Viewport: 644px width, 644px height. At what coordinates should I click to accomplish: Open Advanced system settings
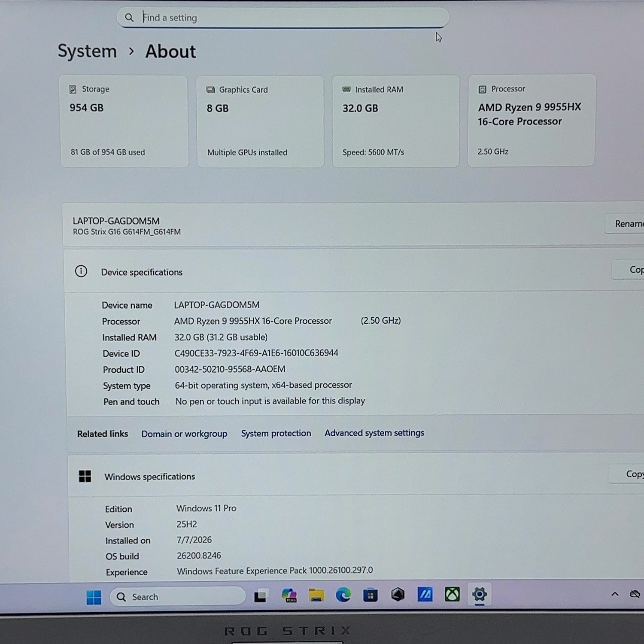tap(374, 433)
